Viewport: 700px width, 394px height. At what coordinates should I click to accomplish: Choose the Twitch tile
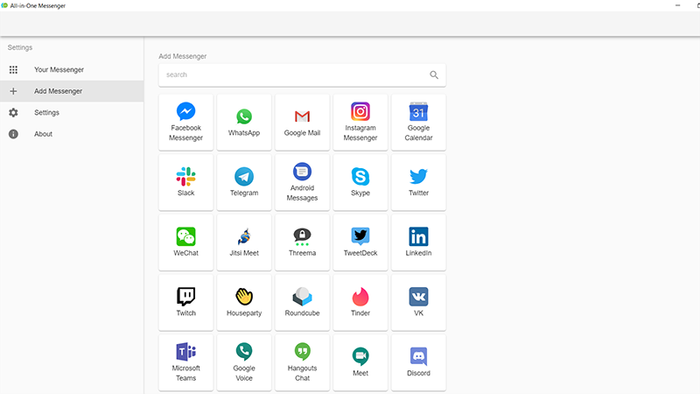(x=186, y=303)
